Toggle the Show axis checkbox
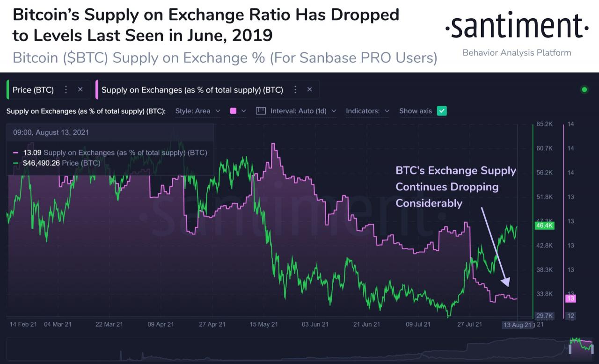 [x=442, y=111]
